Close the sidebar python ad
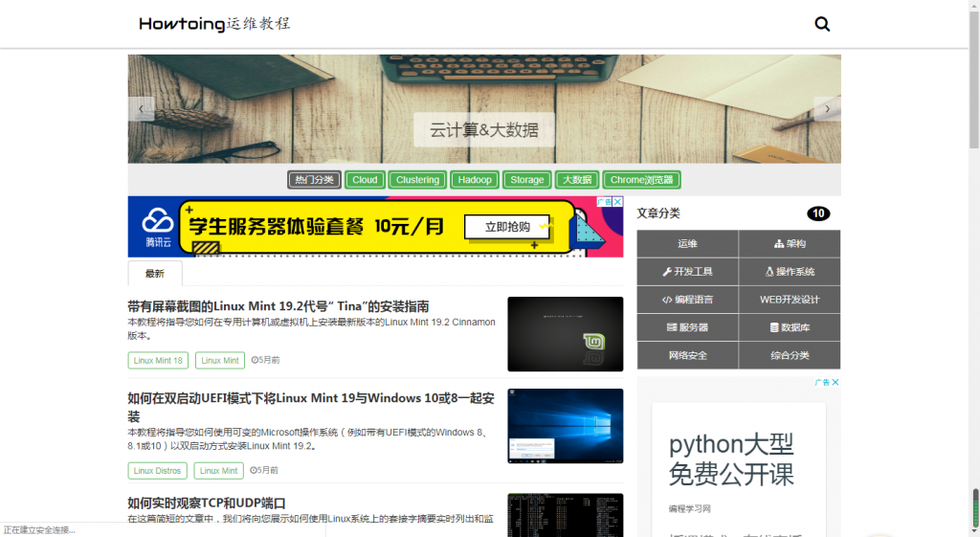The height and width of the screenshot is (537, 980). coord(835,382)
